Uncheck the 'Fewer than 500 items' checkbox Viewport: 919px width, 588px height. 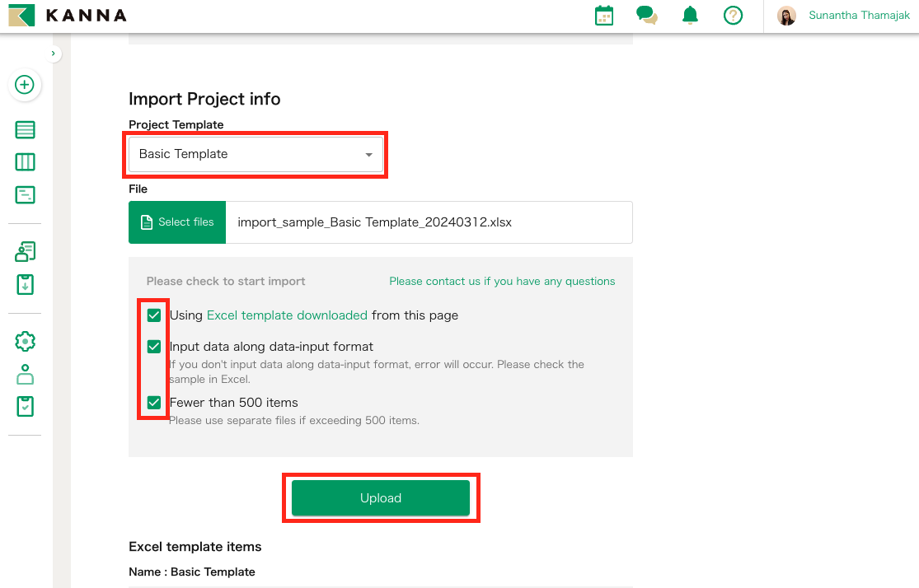(x=154, y=403)
